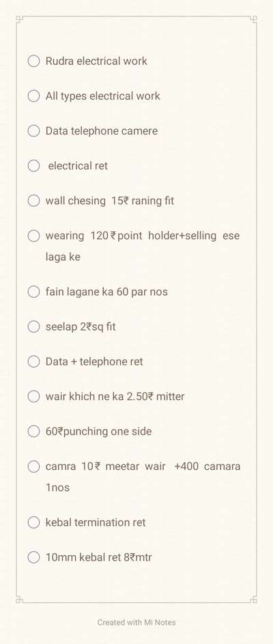Screen dimensions: 273x644
Task: Check the Rudra electrical work item
Action: (x=33, y=61)
